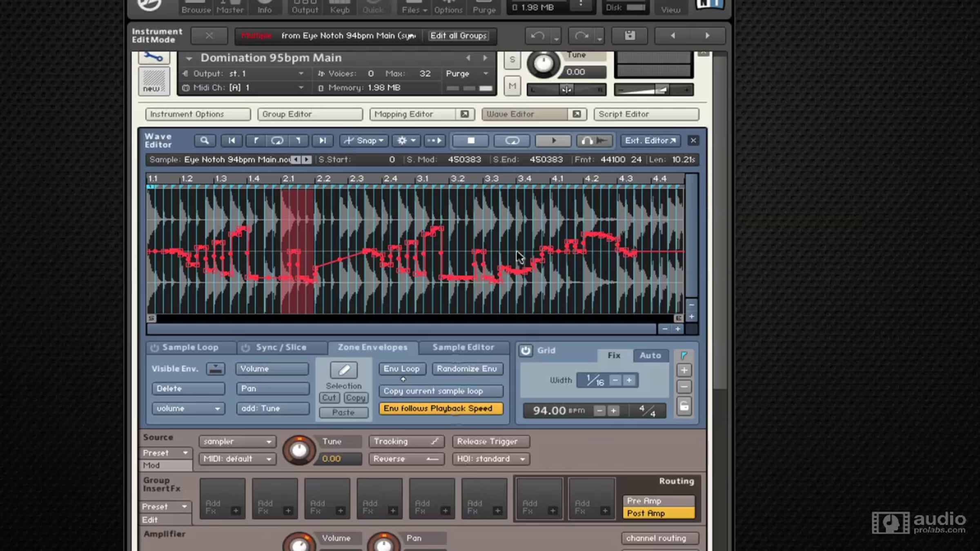Click the undo arrow icon
980x551 pixels.
537,36
